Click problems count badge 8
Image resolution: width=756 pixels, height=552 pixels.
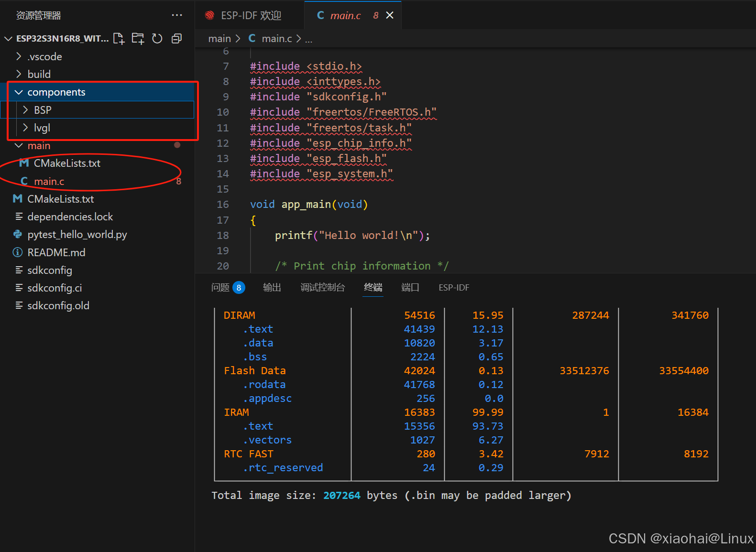pos(239,287)
